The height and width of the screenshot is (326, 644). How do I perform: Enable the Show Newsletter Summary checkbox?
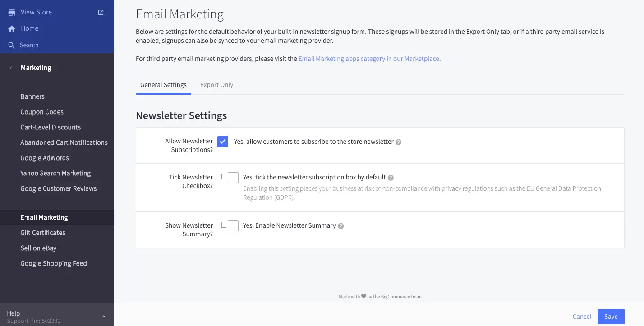pyautogui.click(x=233, y=225)
